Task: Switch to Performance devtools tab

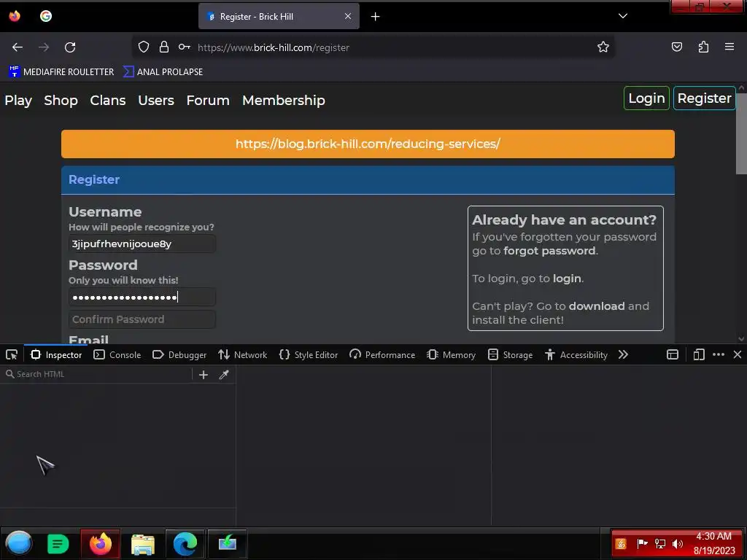Action: pos(382,355)
